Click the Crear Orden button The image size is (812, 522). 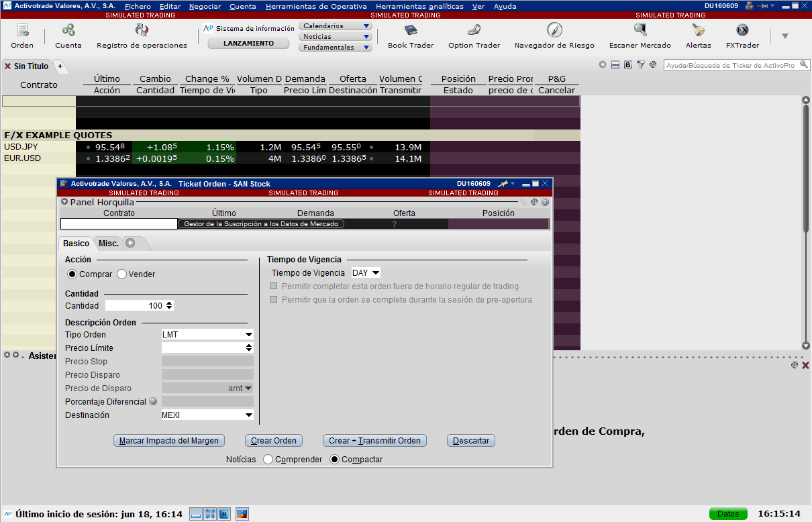(x=274, y=441)
